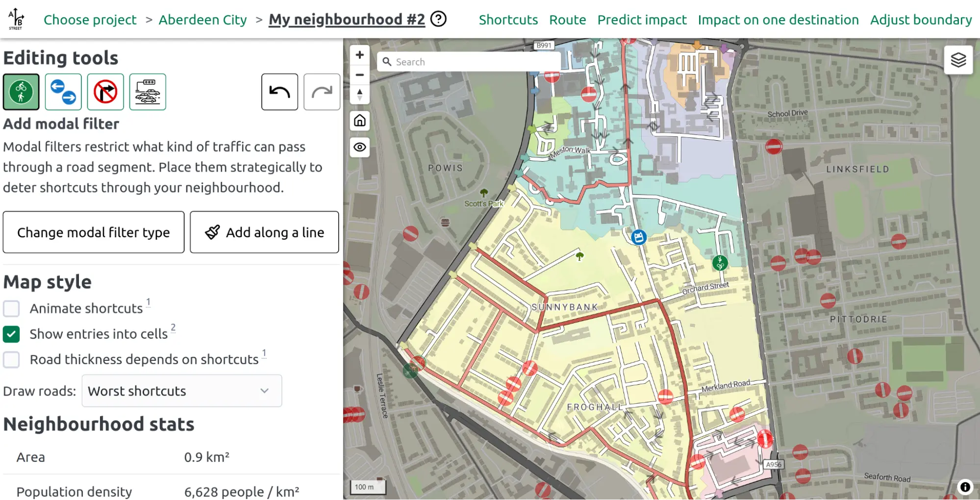Open the Predict impact menu item
980x500 pixels.
point(642,20)
